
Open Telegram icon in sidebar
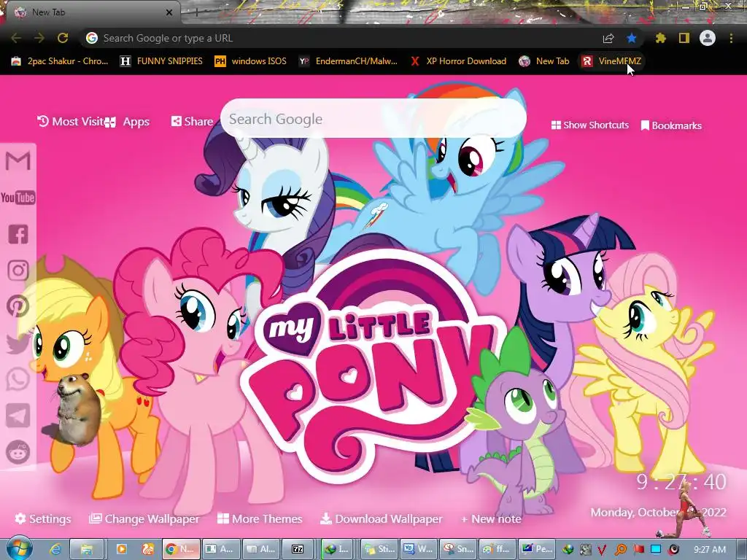pos(18,416)
